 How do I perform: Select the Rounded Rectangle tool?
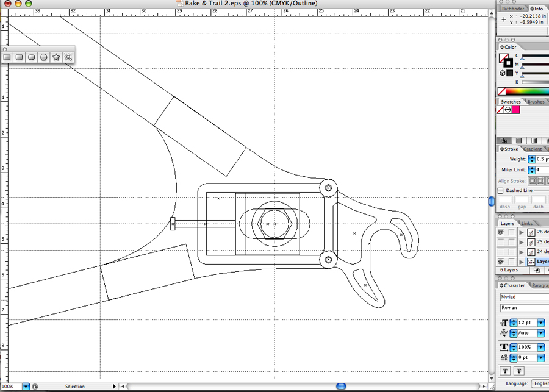pos(19,57)
